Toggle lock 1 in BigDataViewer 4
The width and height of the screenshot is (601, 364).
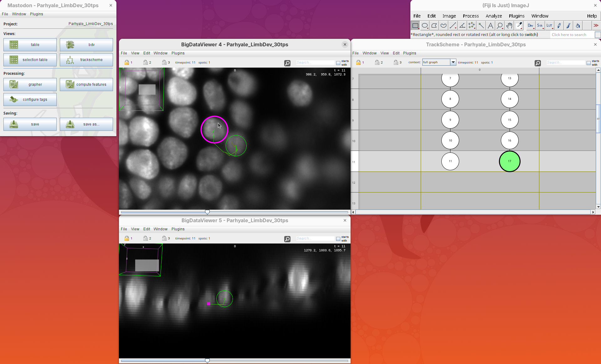[127, 63]
